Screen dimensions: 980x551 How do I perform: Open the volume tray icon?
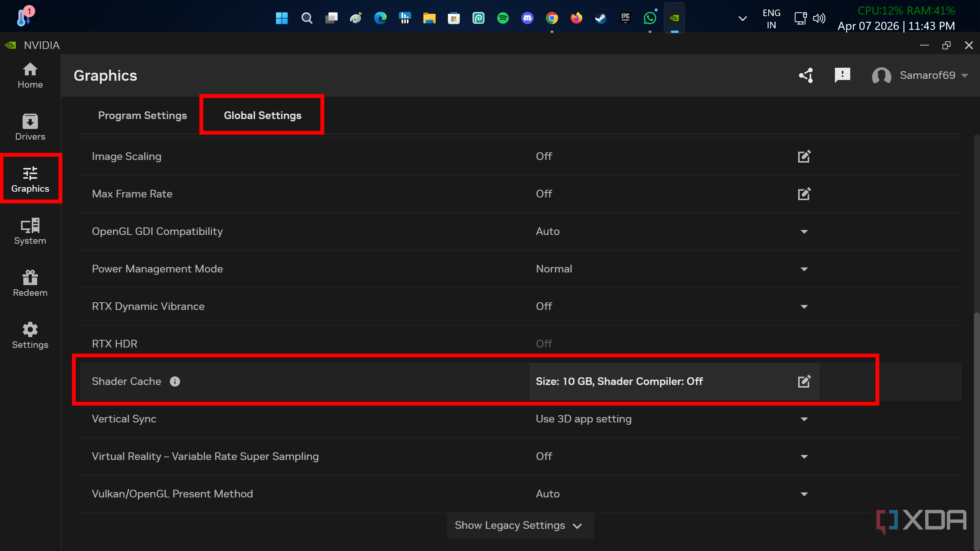pos(819,18)
